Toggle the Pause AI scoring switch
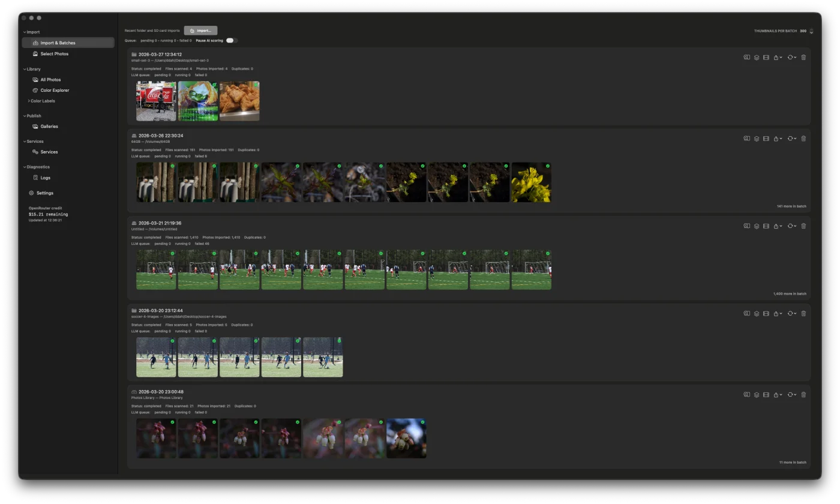 (231, 41)
